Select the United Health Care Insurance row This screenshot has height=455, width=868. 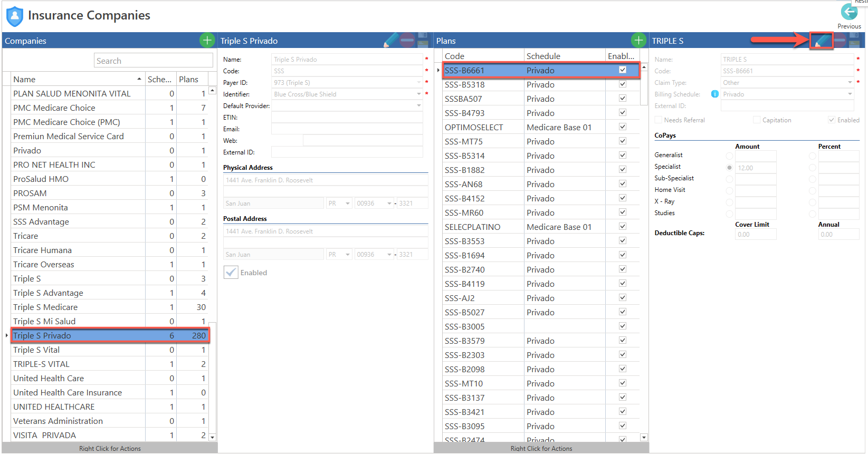point(110,392)
